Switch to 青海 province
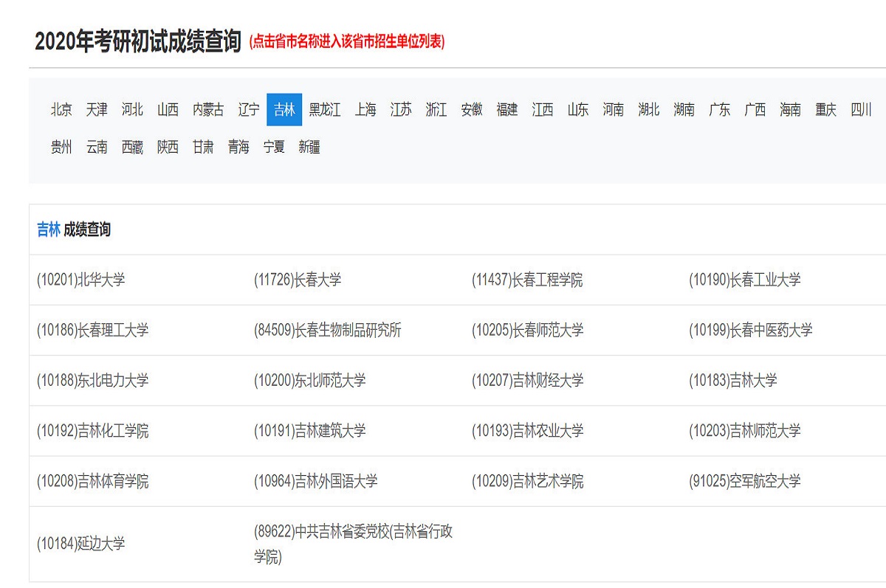886x588 pixels. click(238, 148)
